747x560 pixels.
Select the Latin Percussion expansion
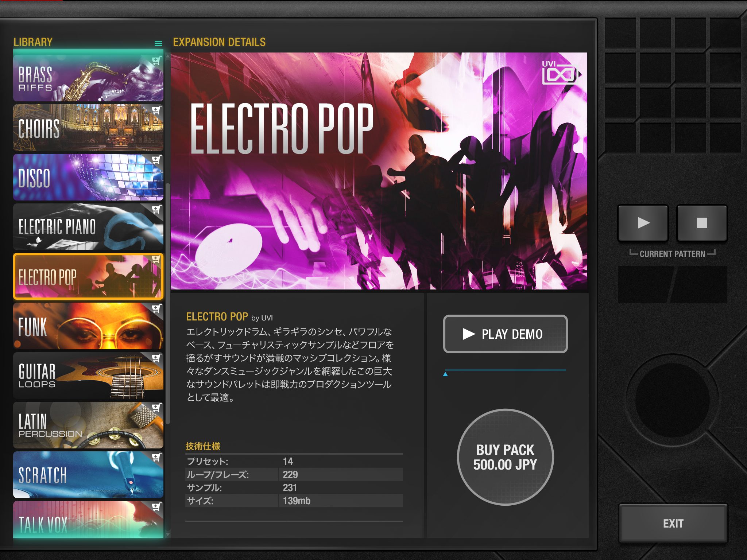click(88, 425)
